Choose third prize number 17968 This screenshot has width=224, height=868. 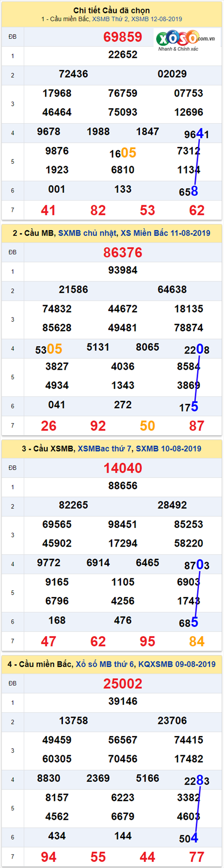pos(57,93)
